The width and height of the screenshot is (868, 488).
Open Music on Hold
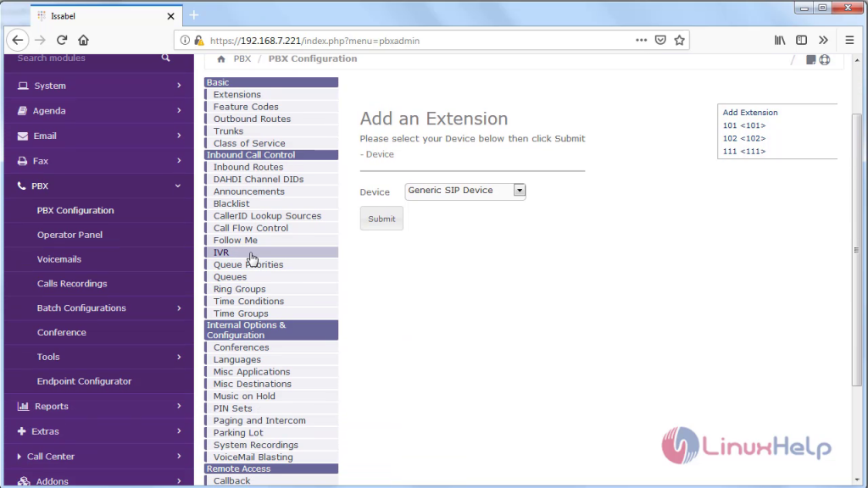[x=244, y=396]
